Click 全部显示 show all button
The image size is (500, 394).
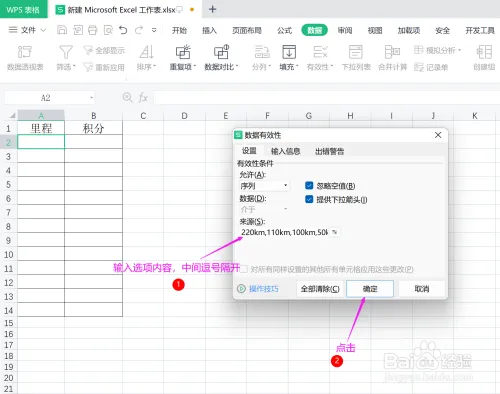(x=104, y=50)
